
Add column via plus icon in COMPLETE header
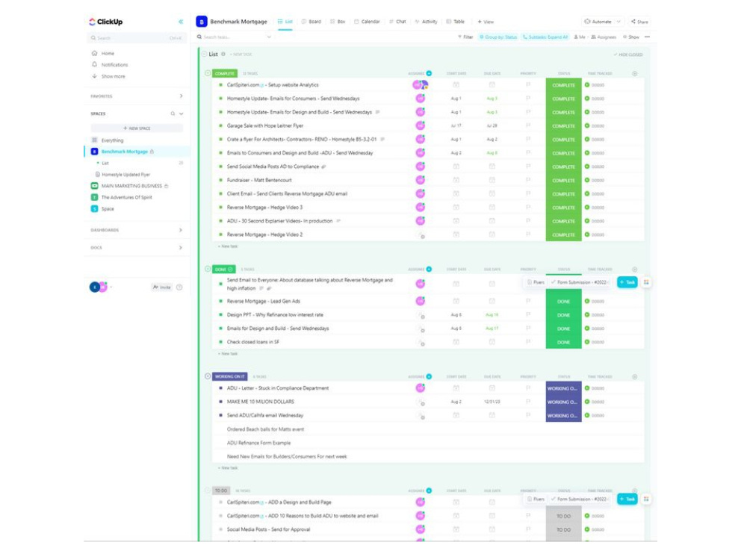pos(634,73)
